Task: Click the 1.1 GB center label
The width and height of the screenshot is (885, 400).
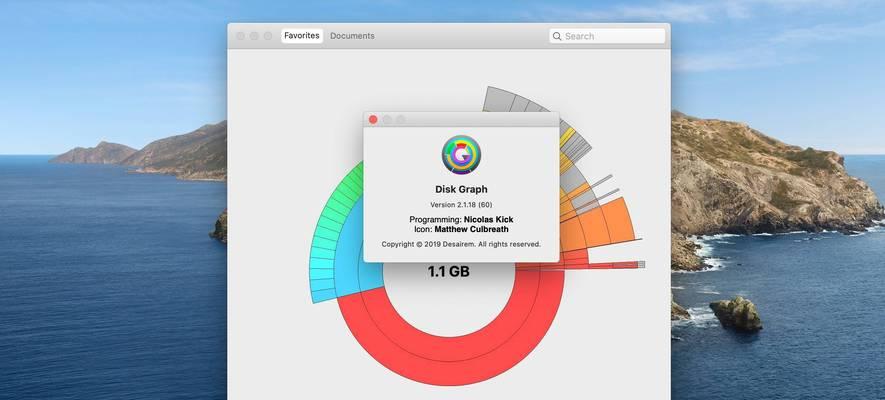Action: 448,272
